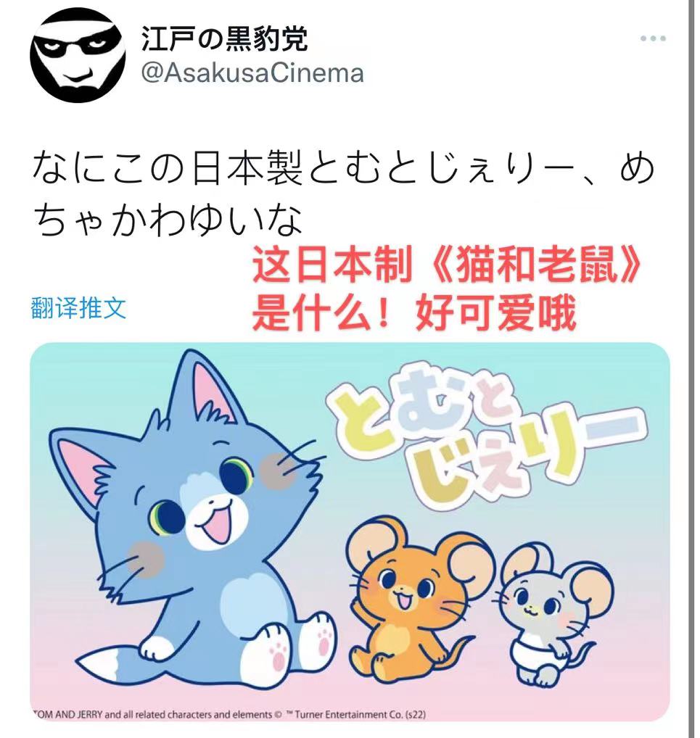
Task: Click the red caption 是什么!好可爱哦
Action: click(414, 313)
